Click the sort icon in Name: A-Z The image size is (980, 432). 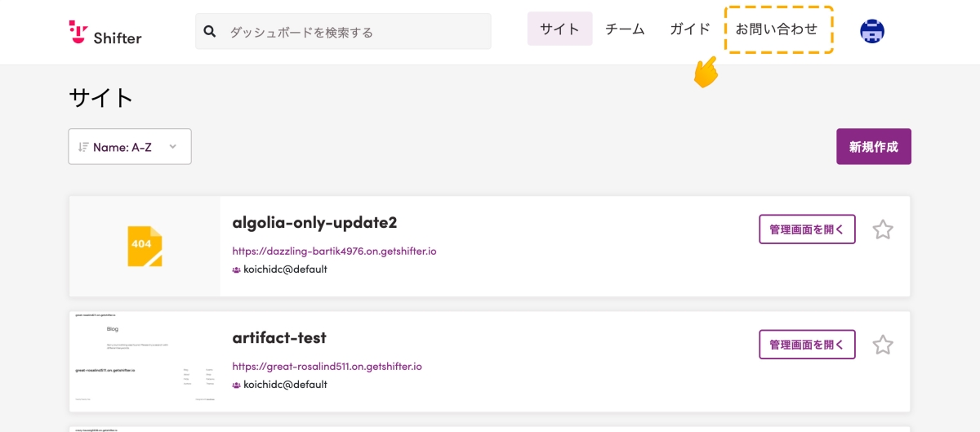pyautogui.click(x=83, y=147)
